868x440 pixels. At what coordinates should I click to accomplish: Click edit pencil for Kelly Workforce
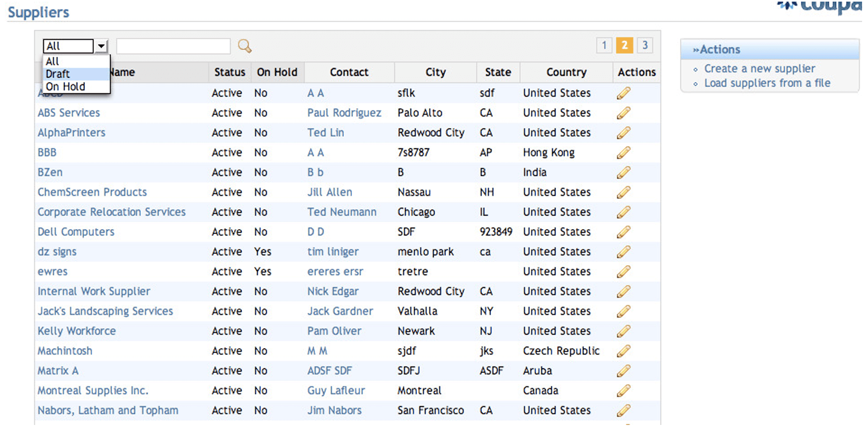(624, 332)
